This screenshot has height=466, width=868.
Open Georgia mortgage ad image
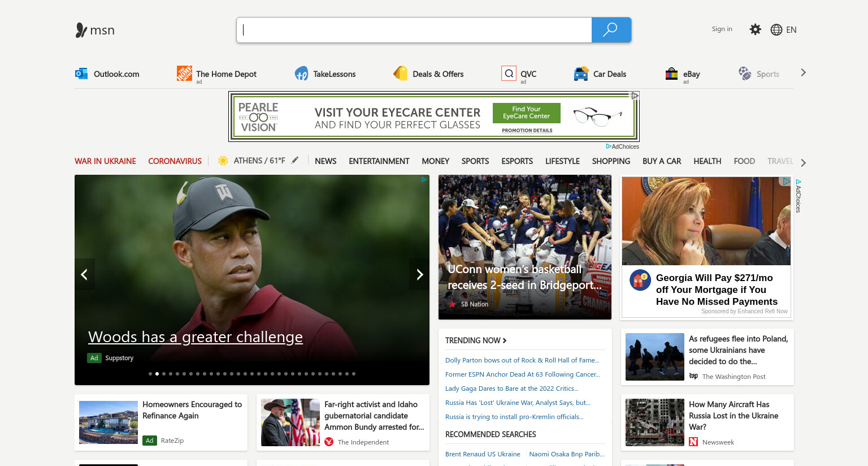pyautogui.click(x=706, y=221)
